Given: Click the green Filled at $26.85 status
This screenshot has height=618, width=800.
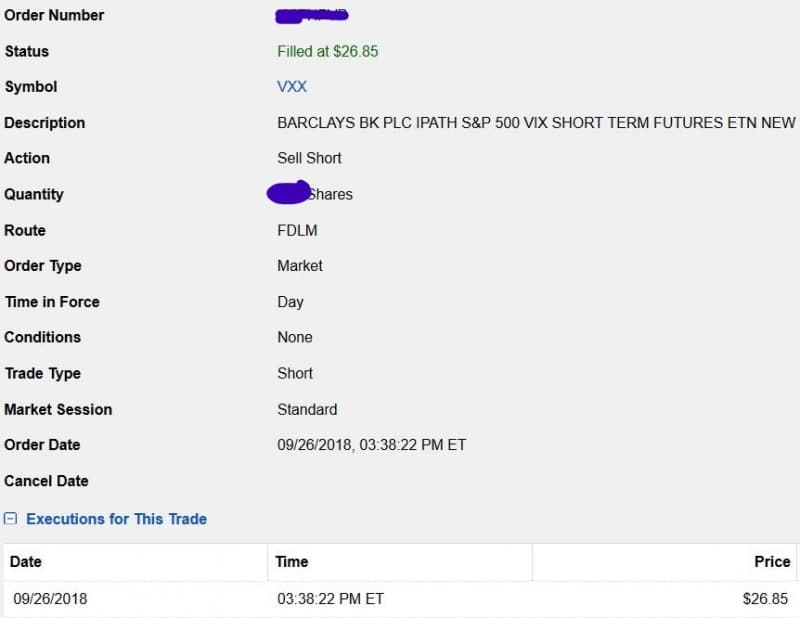Looking at the screenshot, I should point(327,51).
